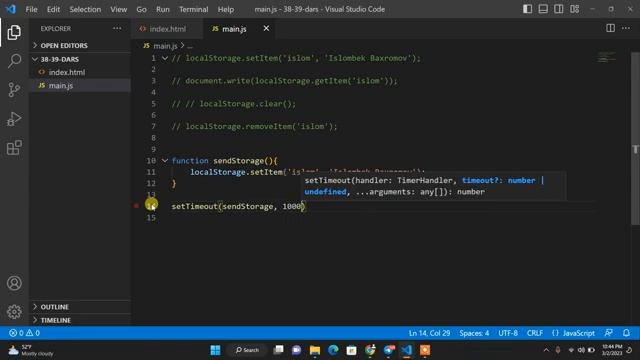
Task: Open Microsoft Edge from the taskbar
Action: (x=333, y=350)
